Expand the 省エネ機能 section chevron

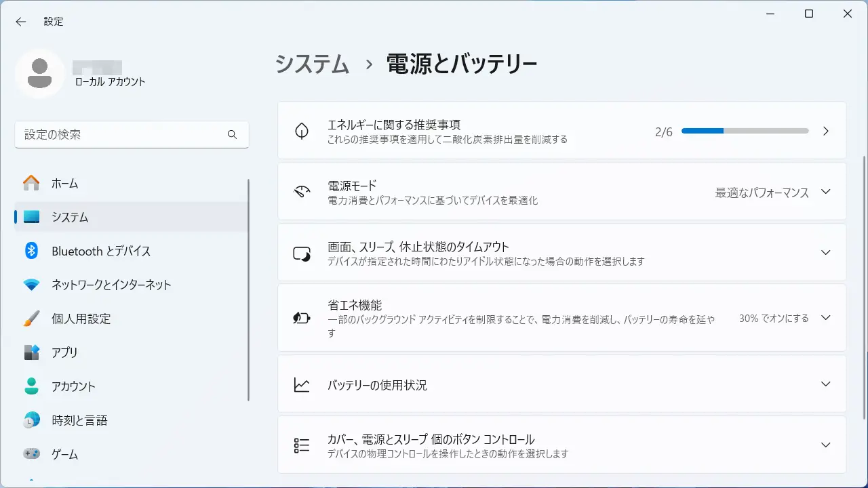tap(825, 318)
